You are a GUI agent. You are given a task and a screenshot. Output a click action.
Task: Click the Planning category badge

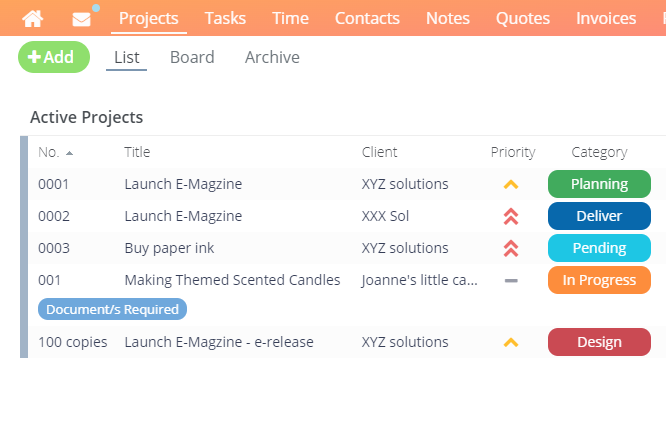click(x=599, y=184)
